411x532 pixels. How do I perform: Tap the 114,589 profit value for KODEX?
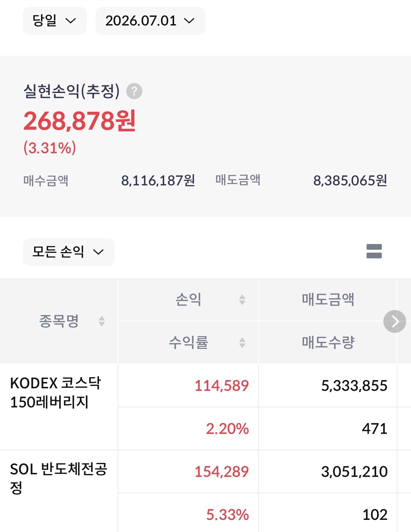coord(221,386)
